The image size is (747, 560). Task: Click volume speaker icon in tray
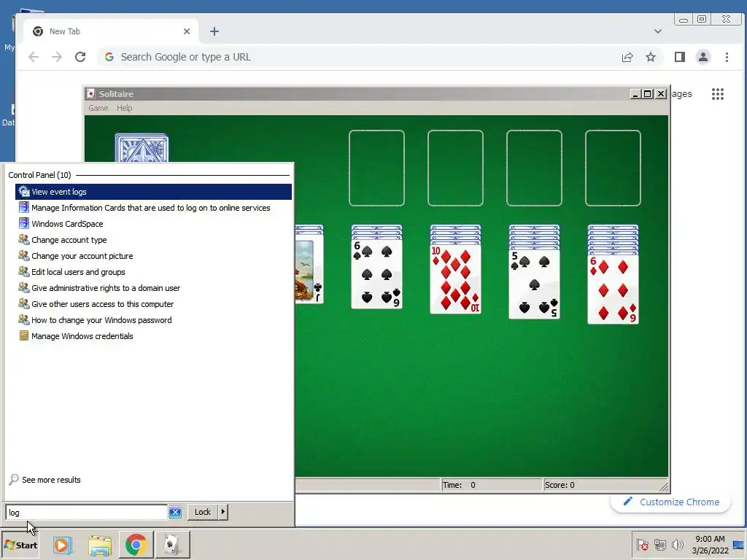pos(677,545)
